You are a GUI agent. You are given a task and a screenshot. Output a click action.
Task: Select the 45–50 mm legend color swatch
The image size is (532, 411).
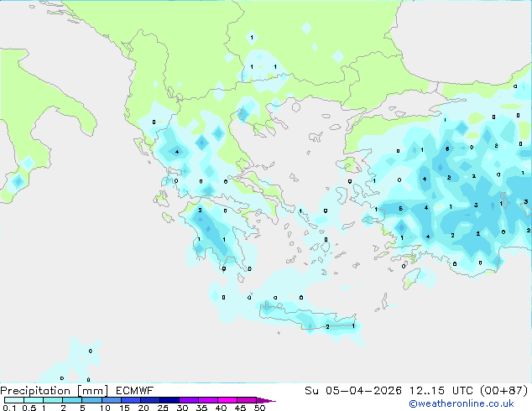(247, 400)
